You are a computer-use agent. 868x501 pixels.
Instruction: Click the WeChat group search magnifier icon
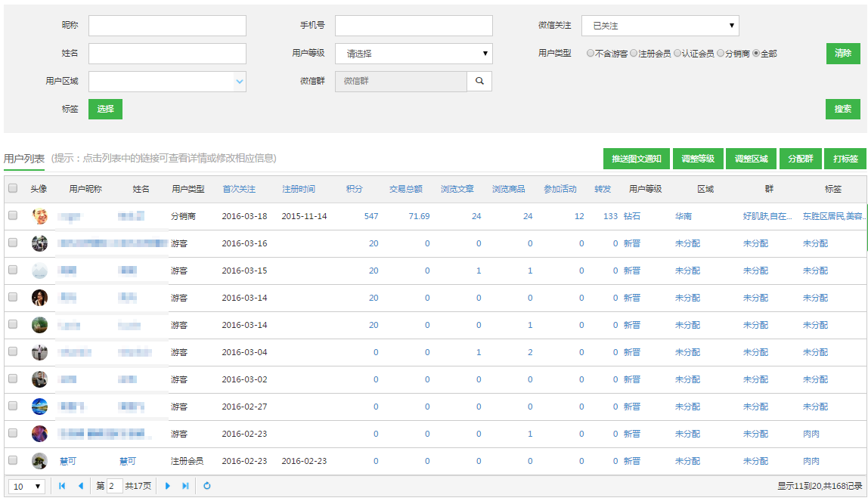479,81
